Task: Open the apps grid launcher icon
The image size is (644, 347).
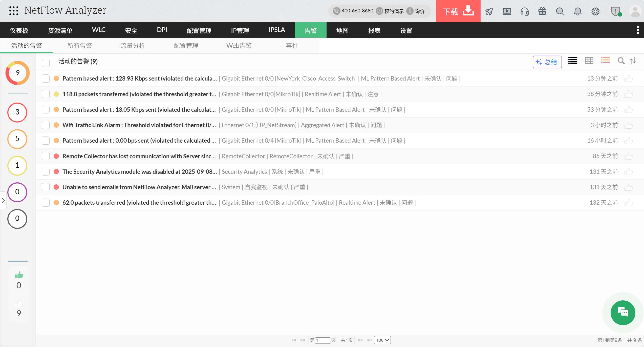Action: click(x=14, y=11)
